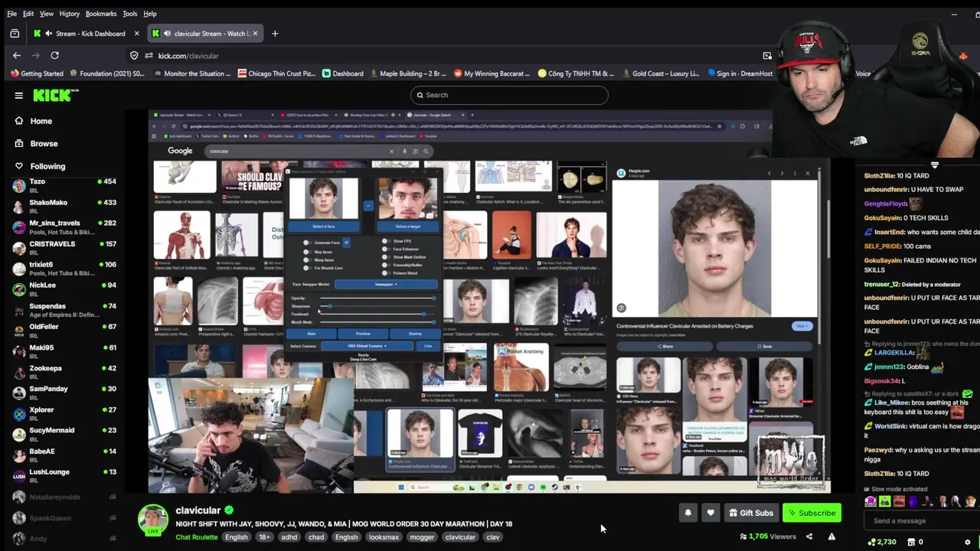Open Tazo channel in following list
The height and width of the screenshot is (551, 980).
pos(64,186)
